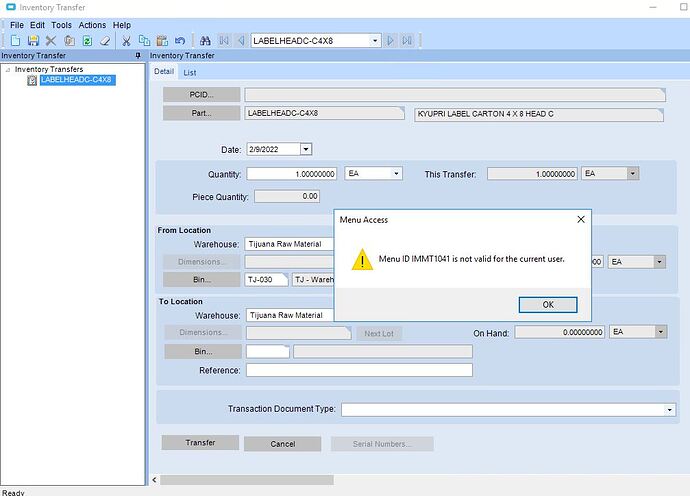690x496 pixels.
Task: Click the Duplicate record toolbar icon
Action: [x=69, y=41]
